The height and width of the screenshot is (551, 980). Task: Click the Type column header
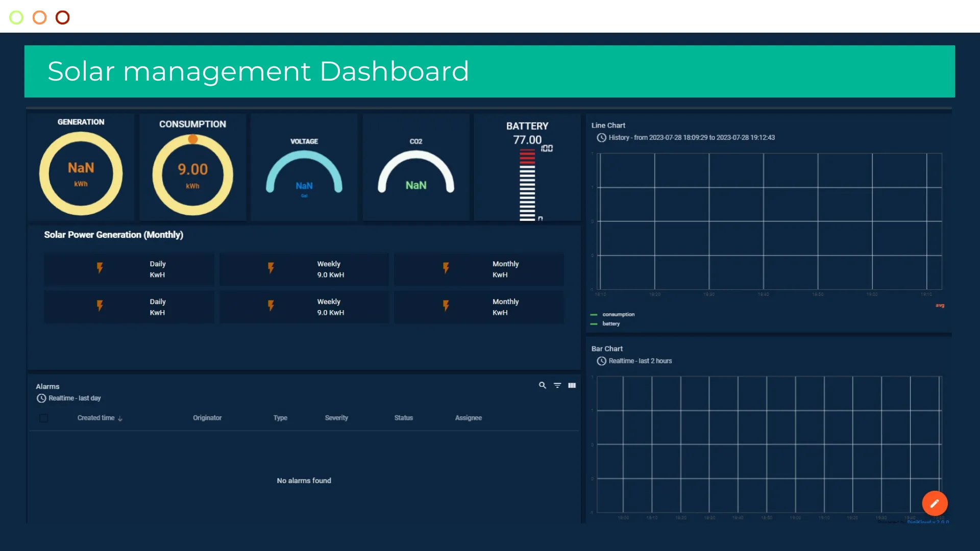tap(280, 418)
